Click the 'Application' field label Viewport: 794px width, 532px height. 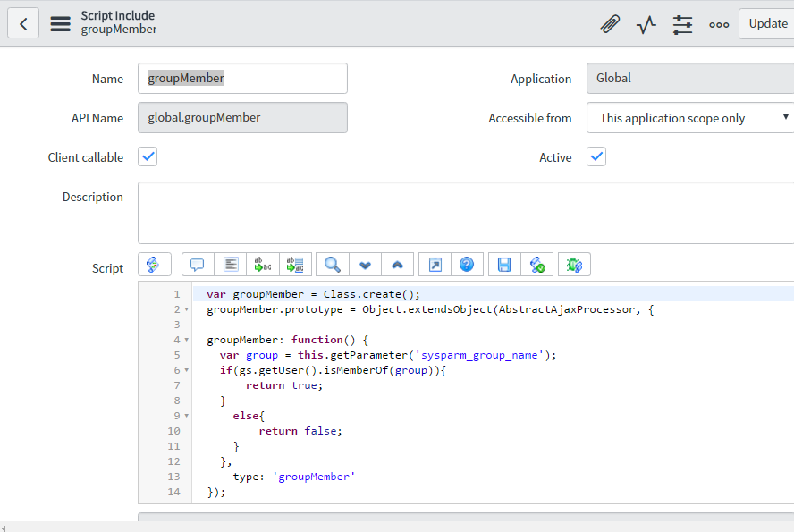(541, 79)
